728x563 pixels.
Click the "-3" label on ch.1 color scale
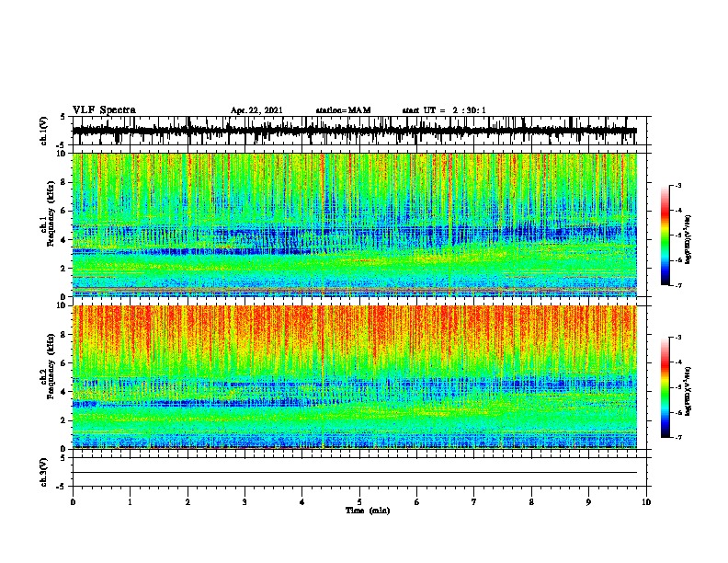678,185
